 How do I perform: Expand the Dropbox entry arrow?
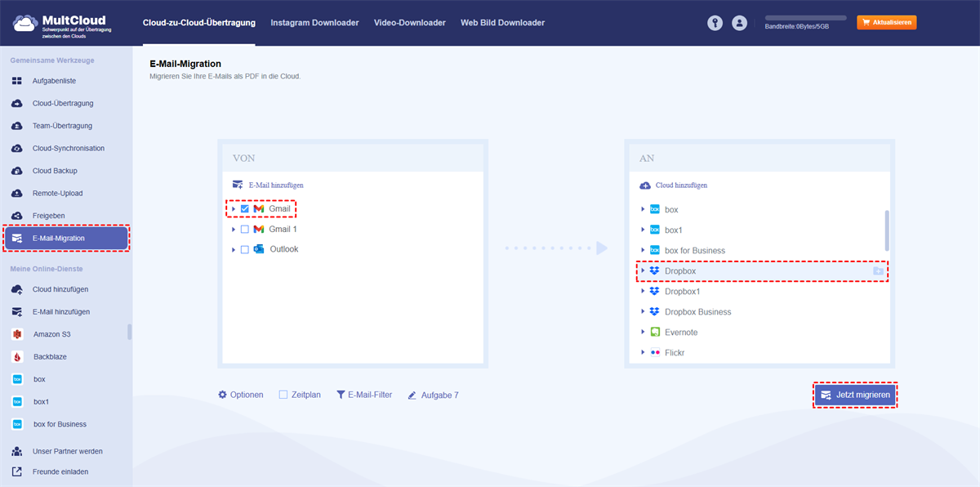point(643,270)
